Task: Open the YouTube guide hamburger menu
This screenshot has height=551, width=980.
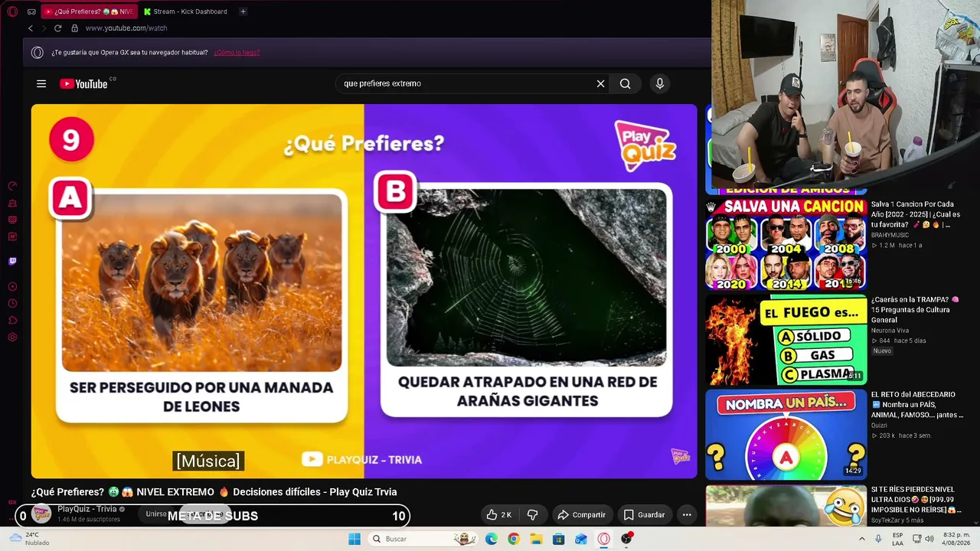Action: pyautogui.click(x=41, y=83)
